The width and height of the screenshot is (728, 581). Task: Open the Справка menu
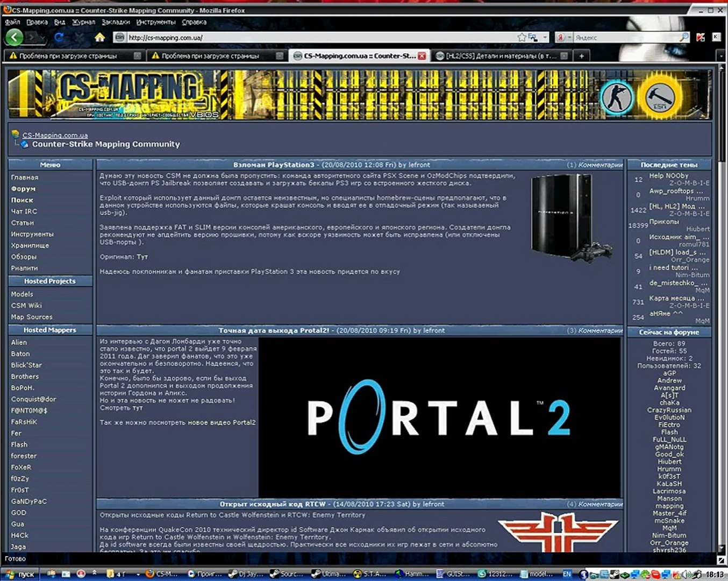pos(194,22)
